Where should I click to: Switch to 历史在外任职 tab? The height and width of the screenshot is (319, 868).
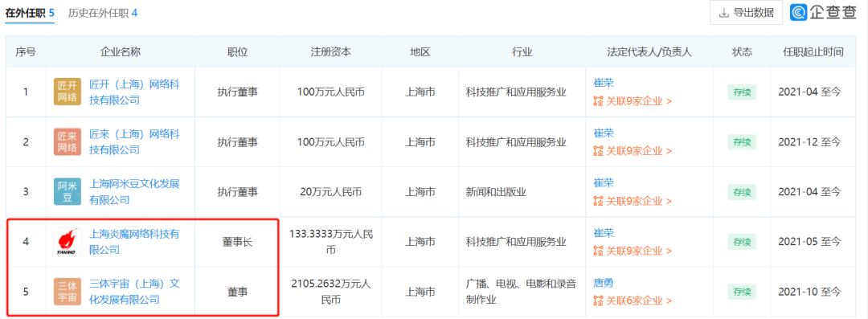(x=102, y=13)
